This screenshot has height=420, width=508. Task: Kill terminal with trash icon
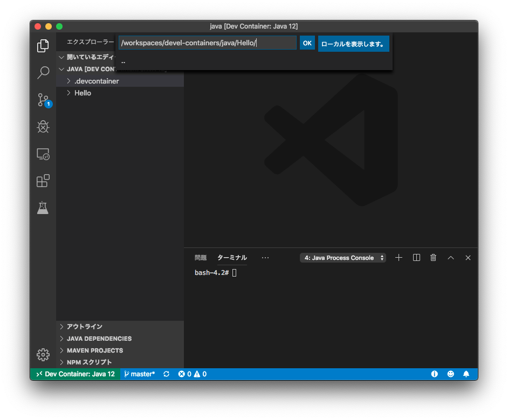(x=433, y=257)
